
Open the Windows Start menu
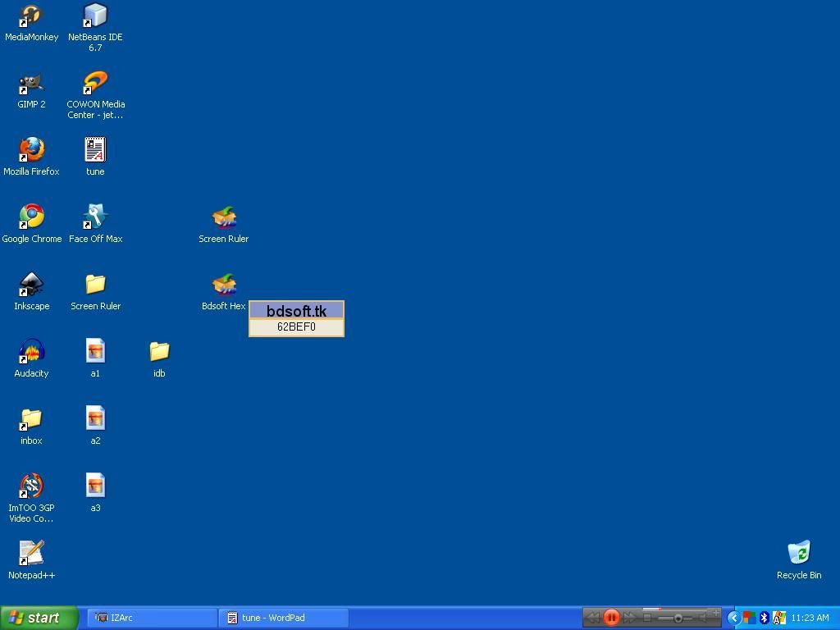[x=39, y=618]
